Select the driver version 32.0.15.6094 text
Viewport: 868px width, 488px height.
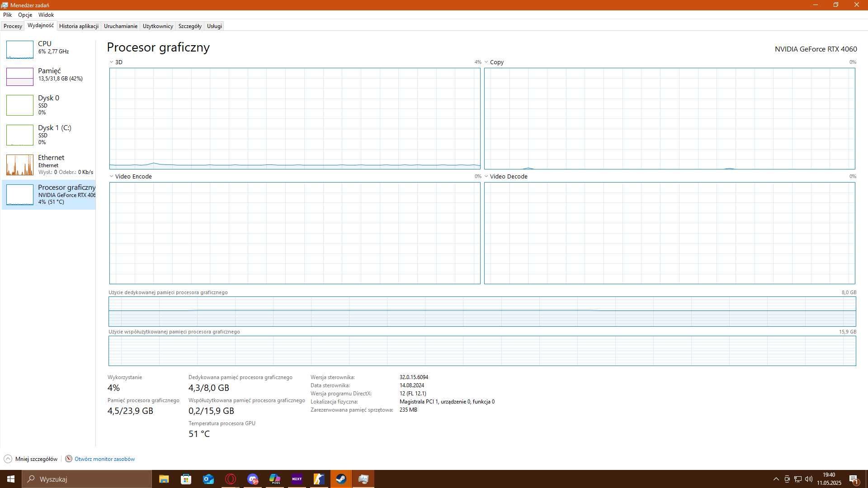(x=414, y=377)
